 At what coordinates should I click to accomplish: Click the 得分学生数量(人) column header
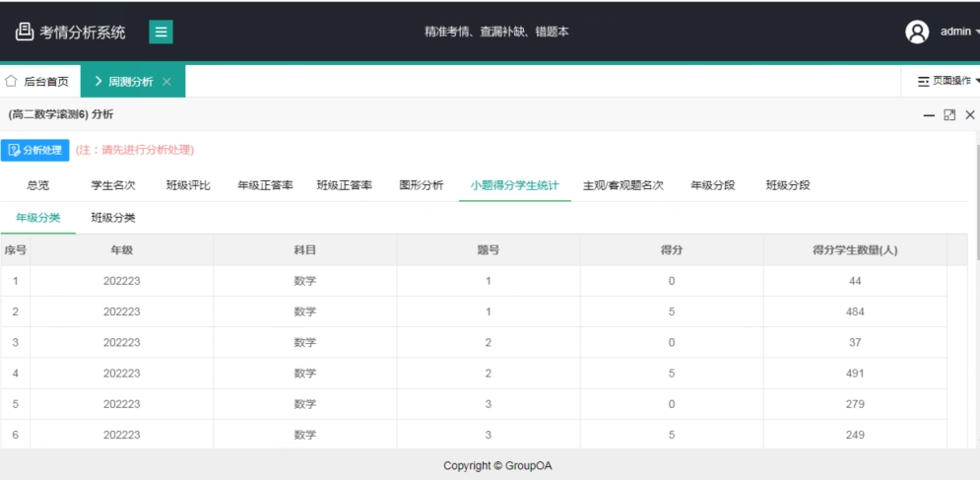click(x=854, y=250)
